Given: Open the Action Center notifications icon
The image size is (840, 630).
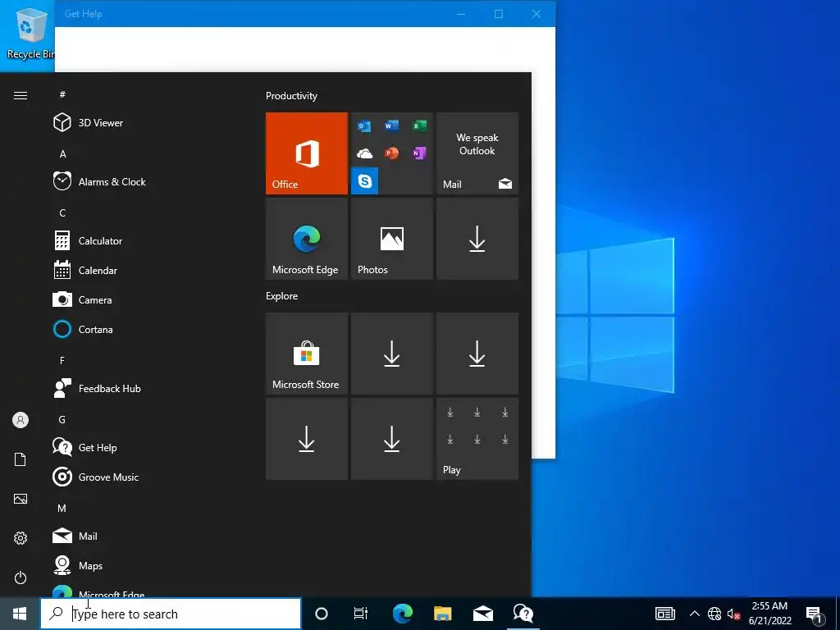Looking at the screenshot, I should (815, 614).
